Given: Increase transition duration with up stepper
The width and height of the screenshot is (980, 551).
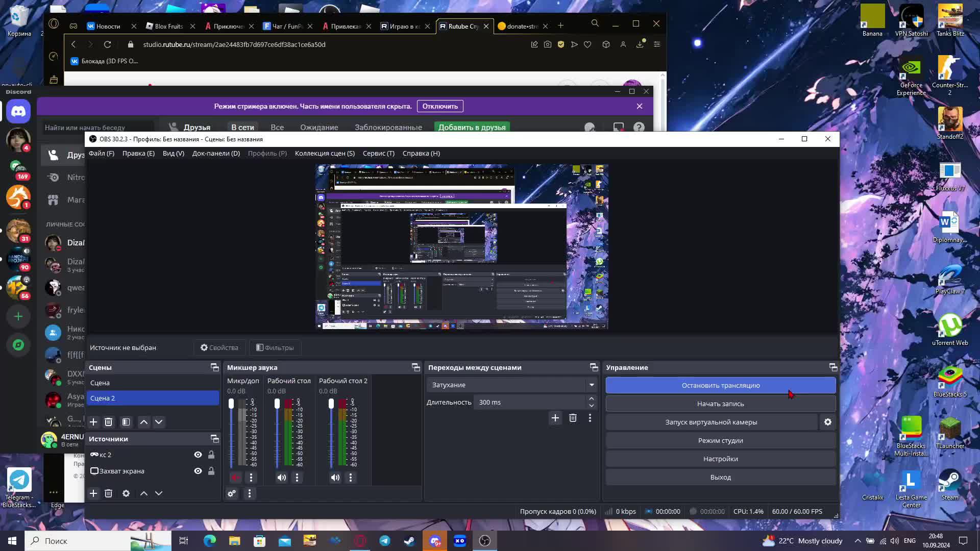Looking at the screenshot, I should [x=591, y=399].
